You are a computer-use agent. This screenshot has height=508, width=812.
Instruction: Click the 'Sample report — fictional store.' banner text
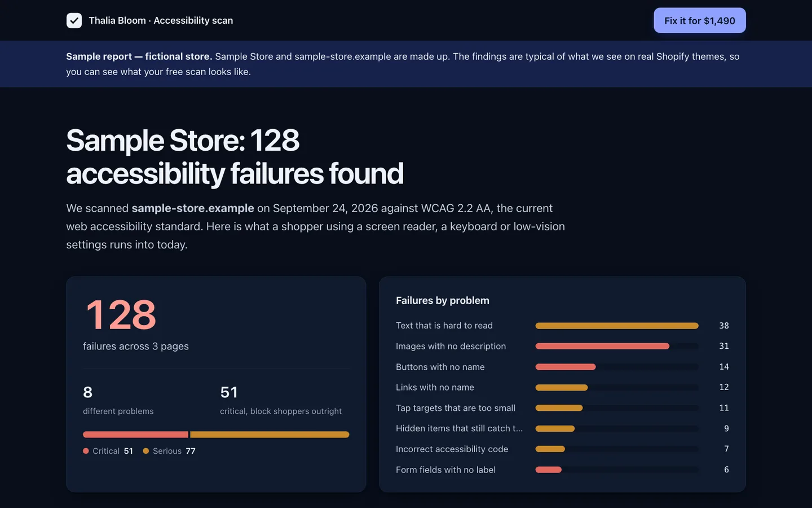(139, 56)
